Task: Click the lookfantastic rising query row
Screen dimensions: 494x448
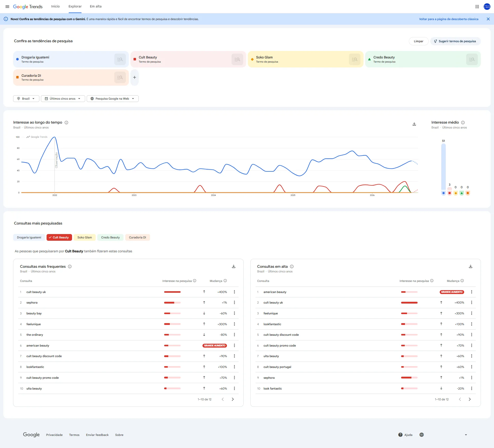Action: tap(365, 324)
